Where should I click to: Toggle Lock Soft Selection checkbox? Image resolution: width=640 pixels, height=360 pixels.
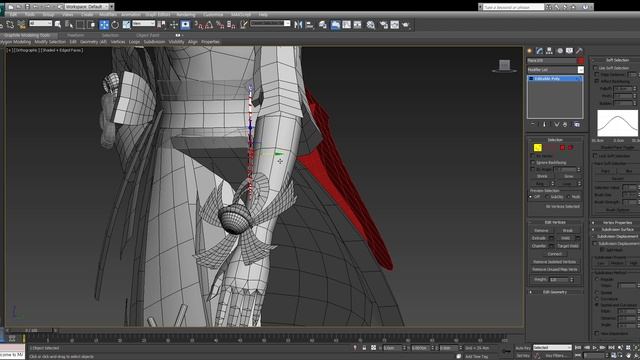point(596,156)
